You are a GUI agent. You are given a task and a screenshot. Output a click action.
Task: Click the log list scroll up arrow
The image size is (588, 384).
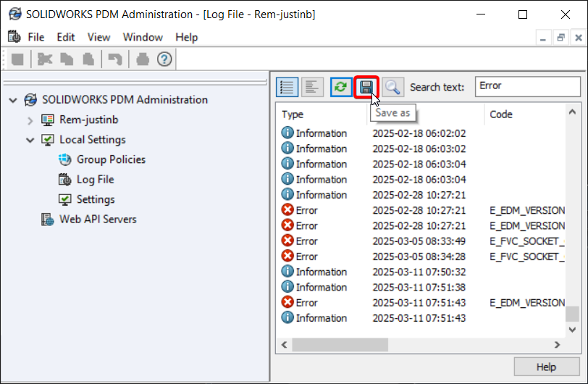click(572, 112)
